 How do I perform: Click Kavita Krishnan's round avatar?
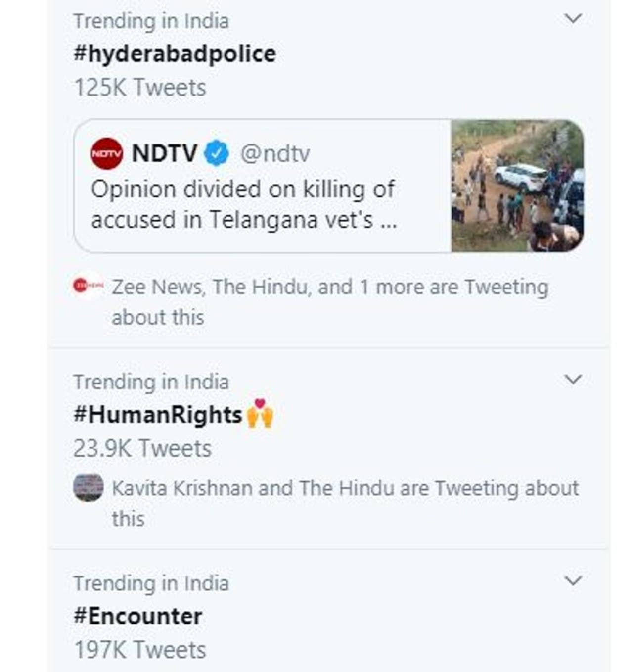pos(89,487)
